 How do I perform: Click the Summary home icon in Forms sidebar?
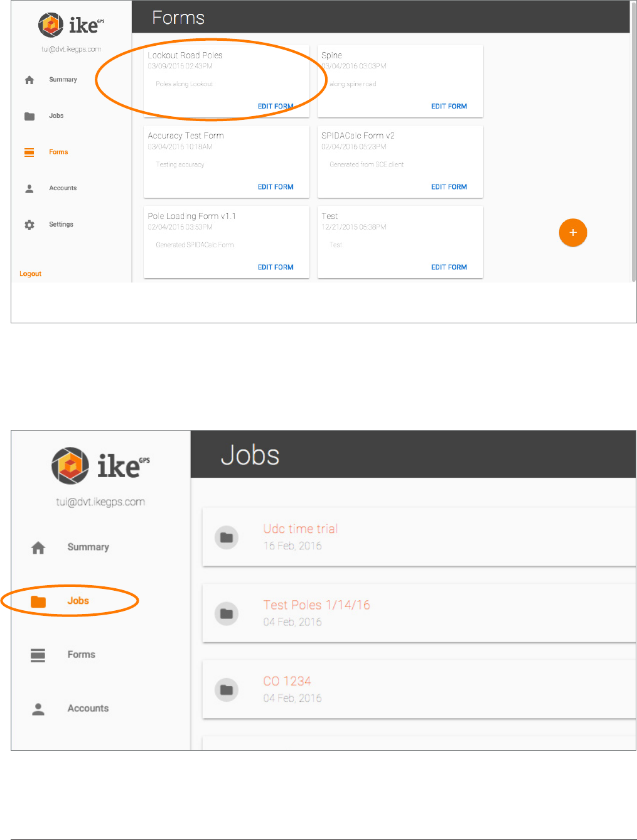(x=29, y=80)
